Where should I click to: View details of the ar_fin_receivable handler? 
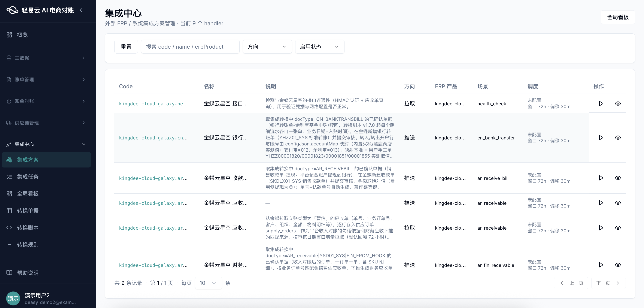(x=618, y=265)
